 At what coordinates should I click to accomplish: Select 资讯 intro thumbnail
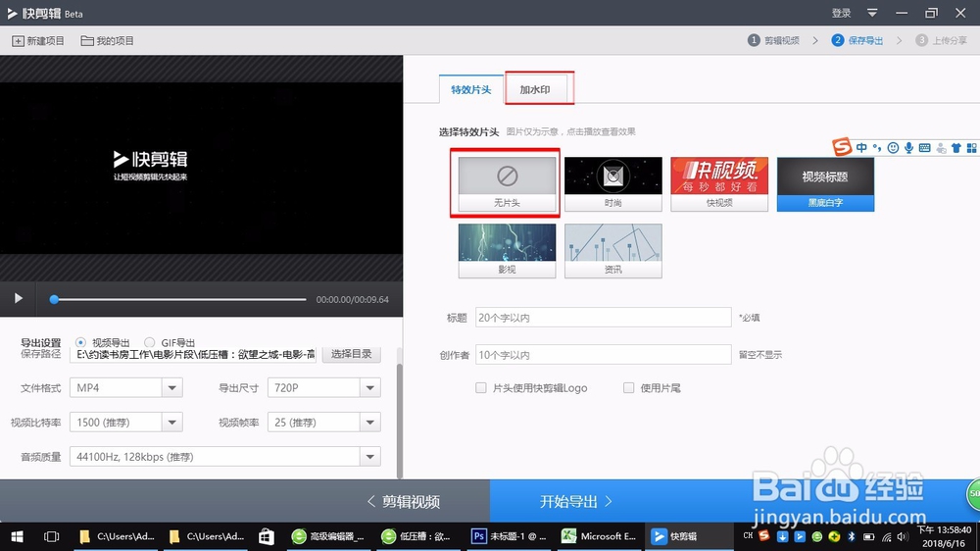(x=613, y=251)
